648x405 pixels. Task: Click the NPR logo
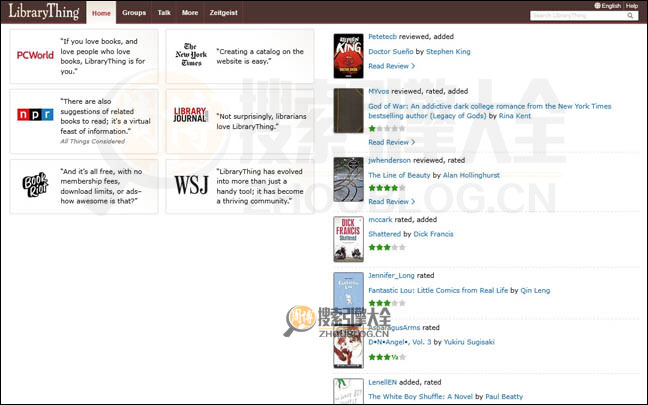click(35, 114)
